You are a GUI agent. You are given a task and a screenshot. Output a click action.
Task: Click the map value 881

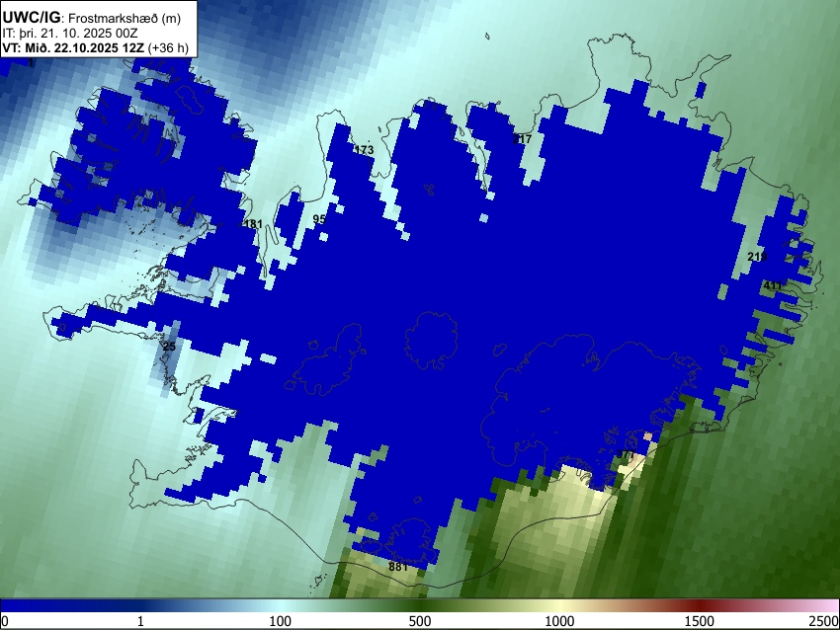click(x=398, y=567)
